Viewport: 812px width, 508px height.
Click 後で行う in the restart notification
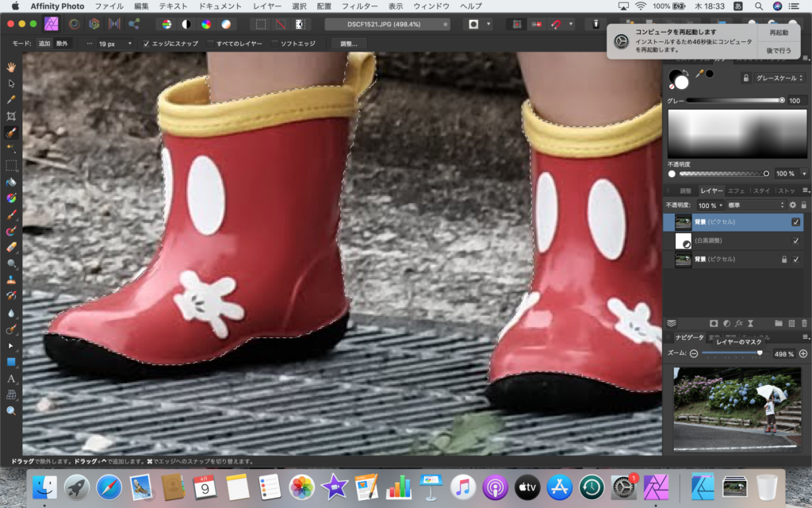tap(779, 50)
